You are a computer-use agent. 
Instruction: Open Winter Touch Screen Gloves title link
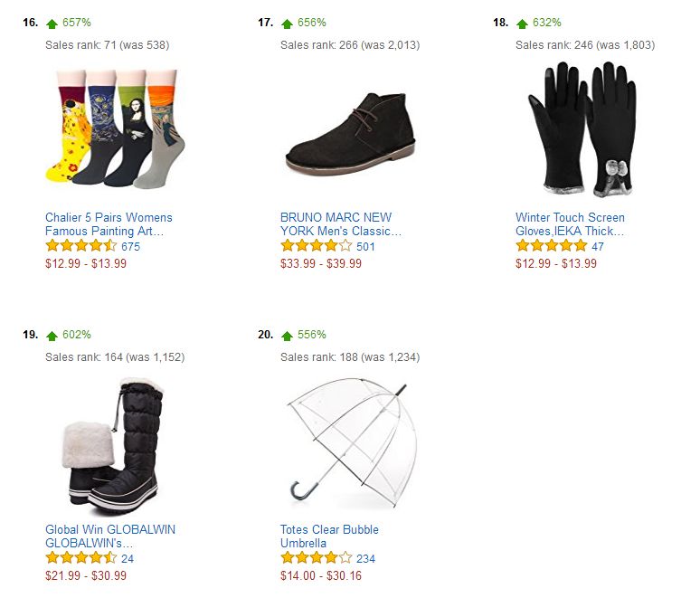(x=570, y=224)
